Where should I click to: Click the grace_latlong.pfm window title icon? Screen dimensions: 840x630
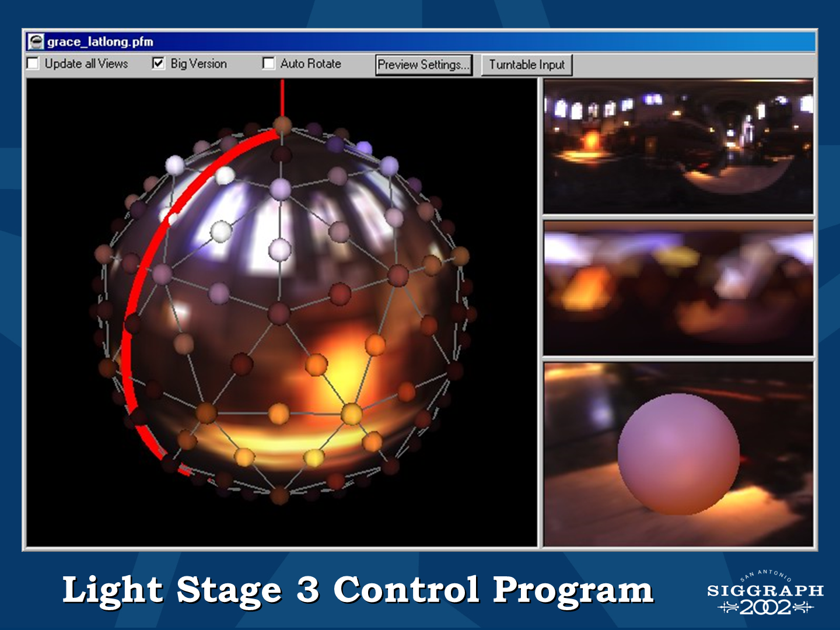coord(36,41)
